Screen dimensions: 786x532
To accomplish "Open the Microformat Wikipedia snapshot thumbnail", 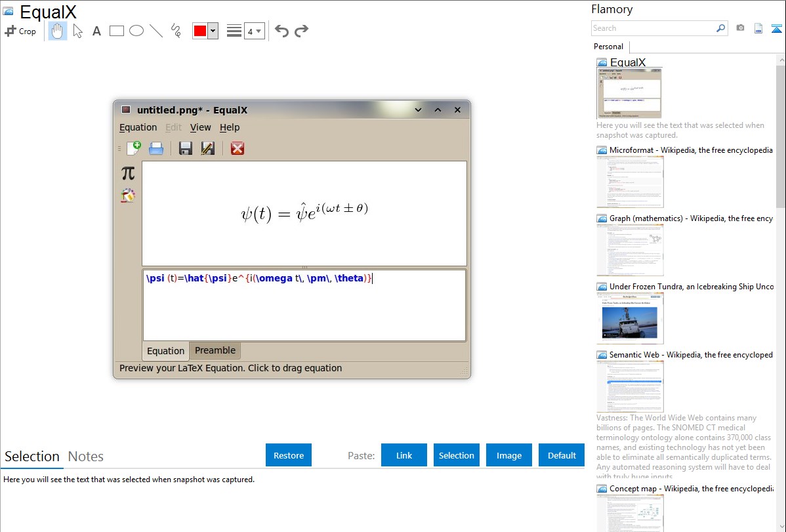I will point(630,182).
